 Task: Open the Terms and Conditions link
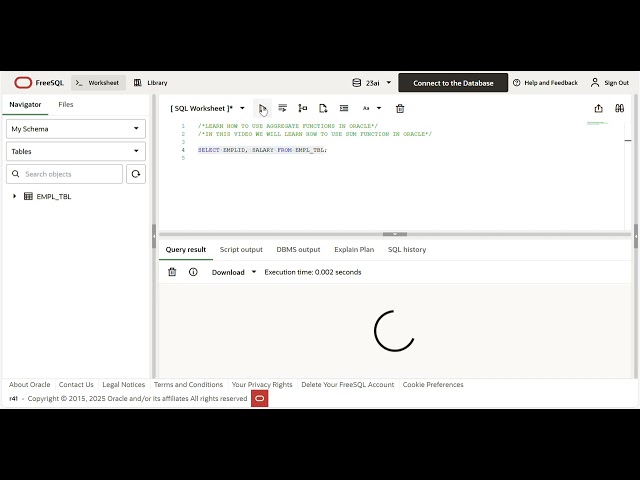tap(188, 384)
